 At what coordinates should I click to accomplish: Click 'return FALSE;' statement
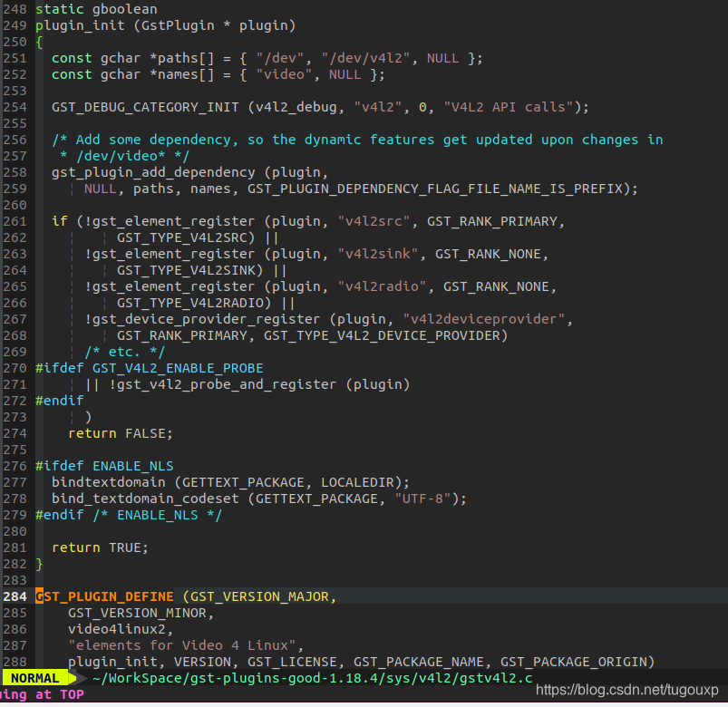pos(121,433)
